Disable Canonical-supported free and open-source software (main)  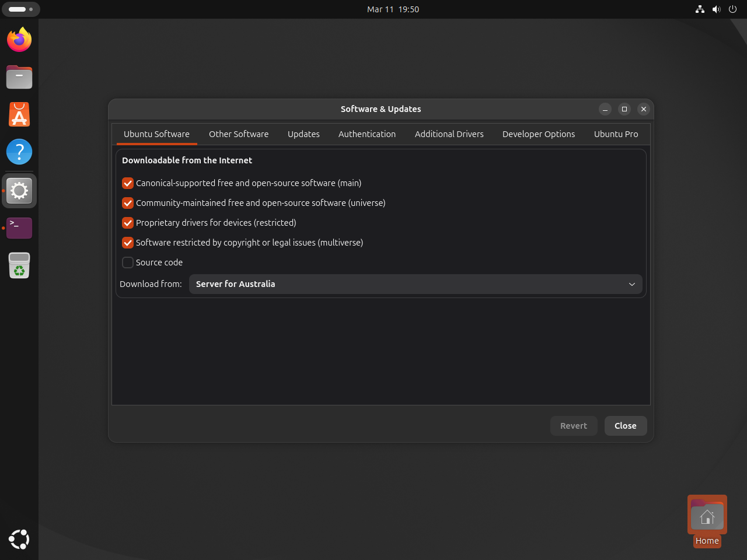127,183
